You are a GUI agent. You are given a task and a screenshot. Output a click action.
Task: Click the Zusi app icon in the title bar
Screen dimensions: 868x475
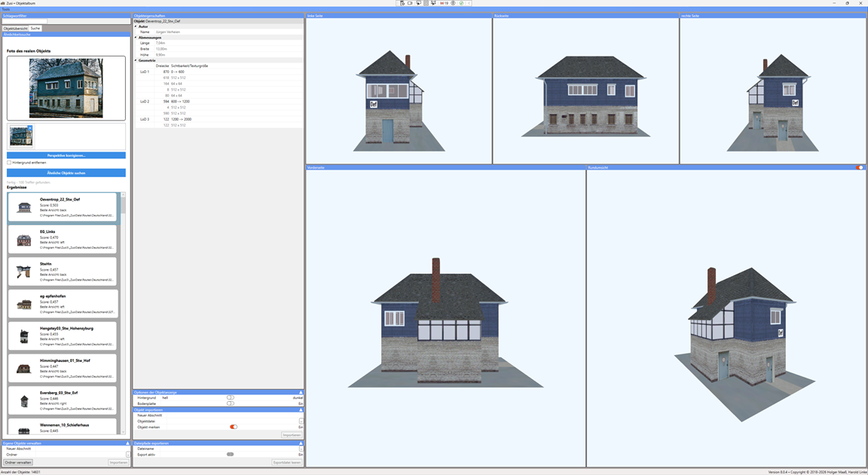[3, 3]
